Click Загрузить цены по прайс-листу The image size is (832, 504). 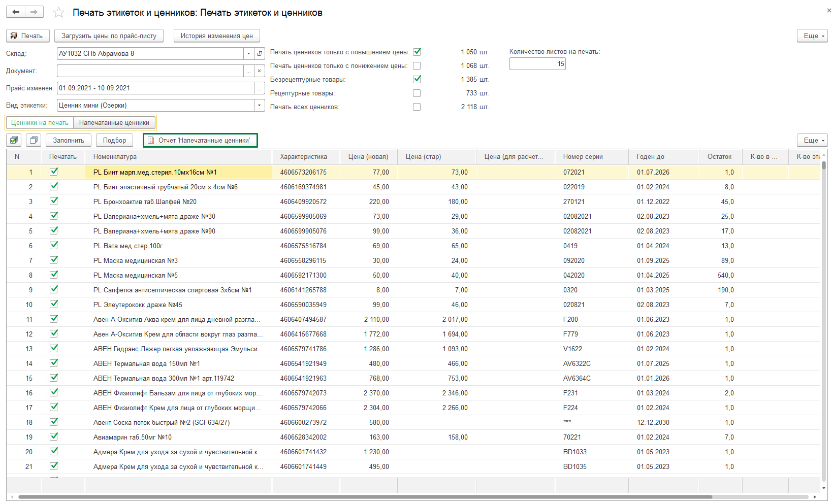click(x=109, y=36)
